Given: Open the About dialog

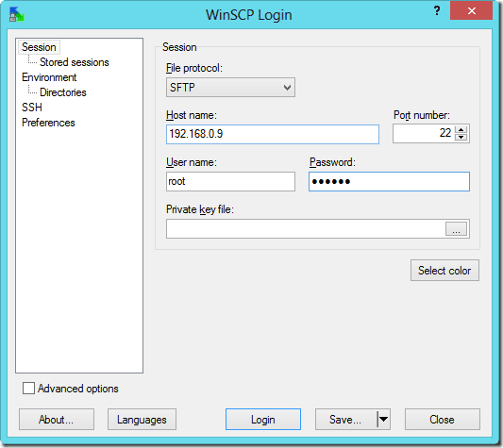Looking at the screenshot, I should click(57, 419).
